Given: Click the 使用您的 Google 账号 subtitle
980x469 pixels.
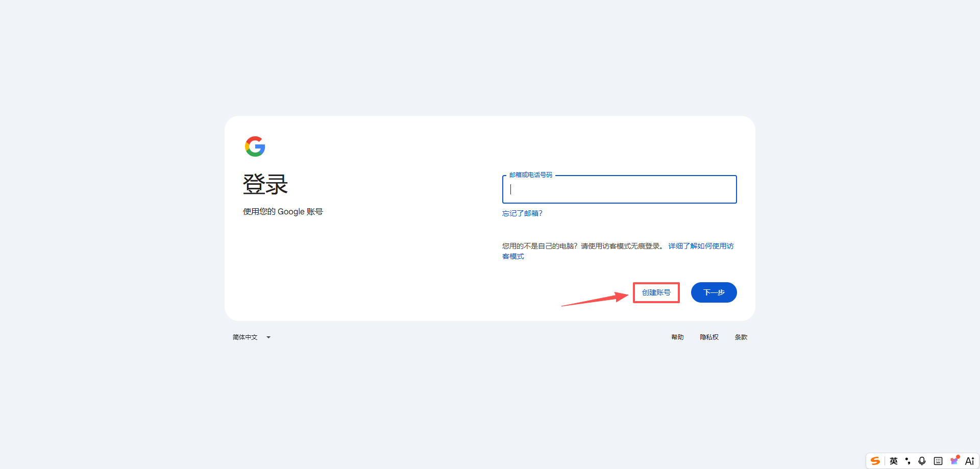Looking at the screenshot, I should (283, 212).
